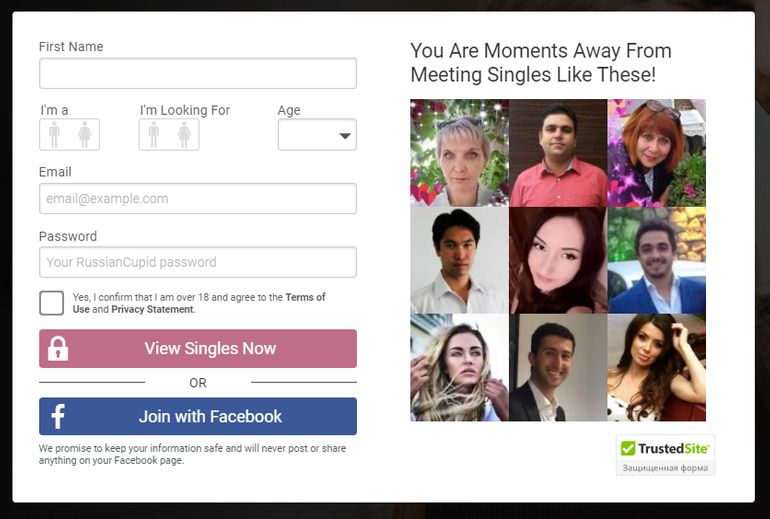Click the View Singles Now button
This screenshot has height=519, width=770.
[198, 349]
